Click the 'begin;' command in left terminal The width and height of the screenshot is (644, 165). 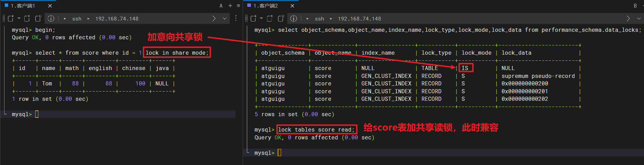point(45,30)
